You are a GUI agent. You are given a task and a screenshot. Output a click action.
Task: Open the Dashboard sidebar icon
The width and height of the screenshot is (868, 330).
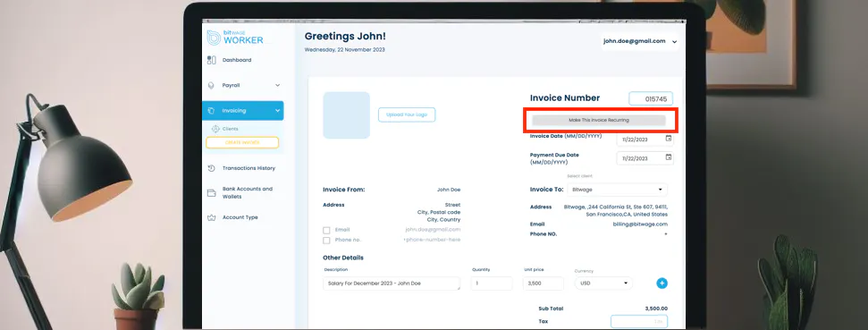point(212,60)
